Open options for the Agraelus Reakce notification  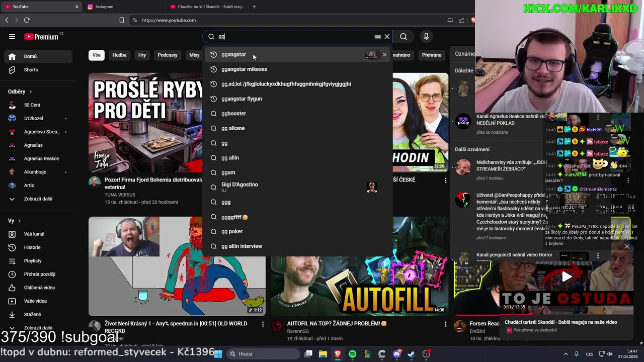(598, 117)
